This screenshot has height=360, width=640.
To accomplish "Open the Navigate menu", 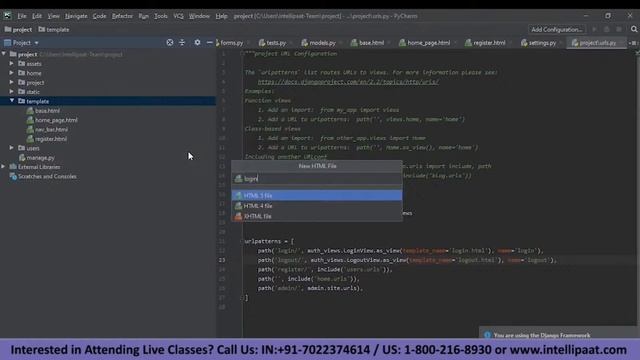I will [76, 16].
